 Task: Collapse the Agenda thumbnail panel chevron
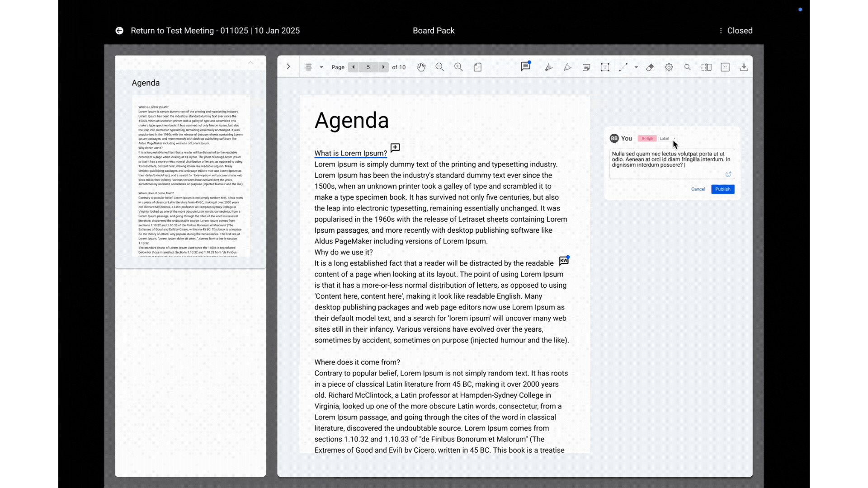point(250,63)
